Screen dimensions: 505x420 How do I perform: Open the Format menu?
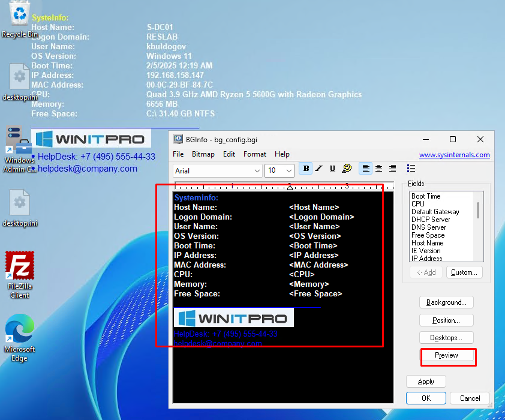(x=255, y=154)
